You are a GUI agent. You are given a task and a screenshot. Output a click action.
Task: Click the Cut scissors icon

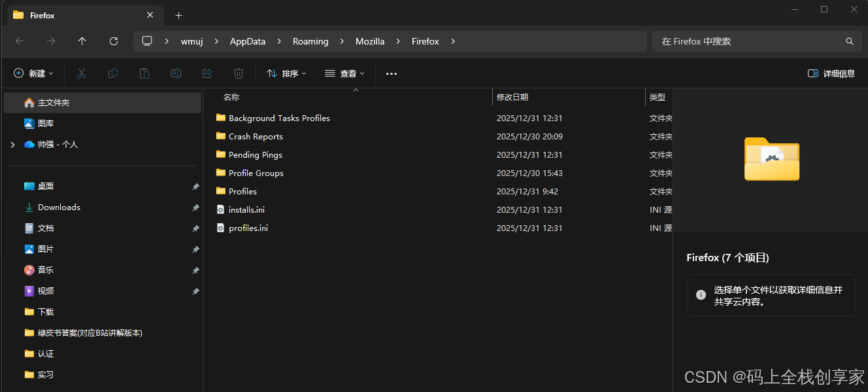coord(82,73)
